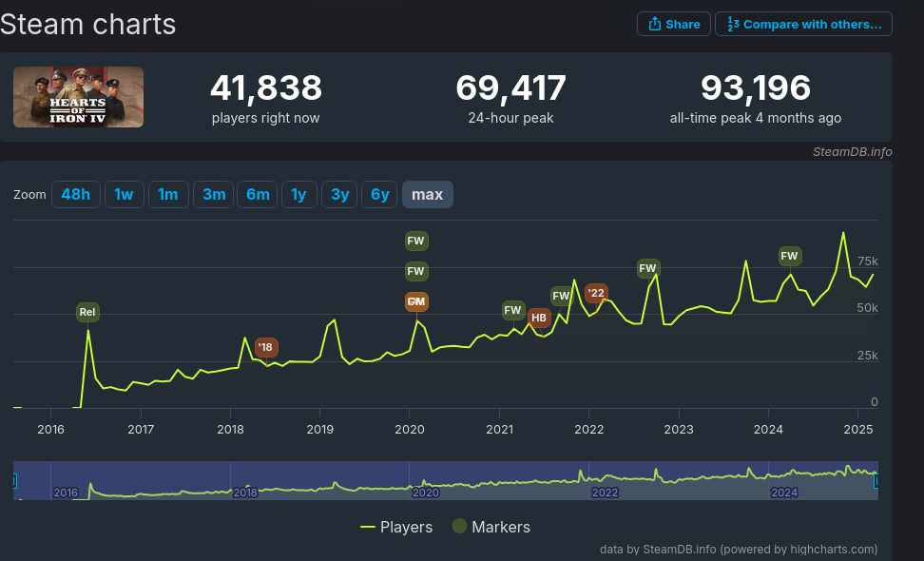This screenshot has height=561, width=924.
Task: Click the Rel release marker
Action: click(87, 312)
